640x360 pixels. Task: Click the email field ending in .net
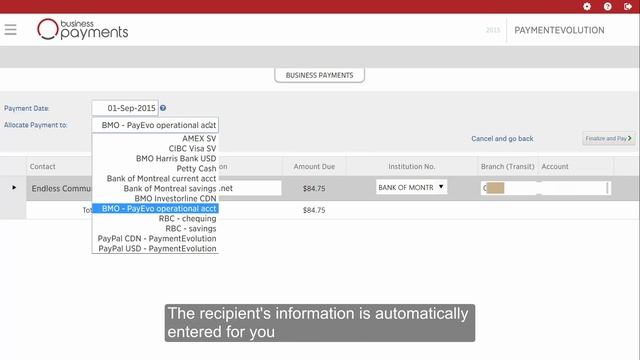pyautogui.click(x=250, y=188)
